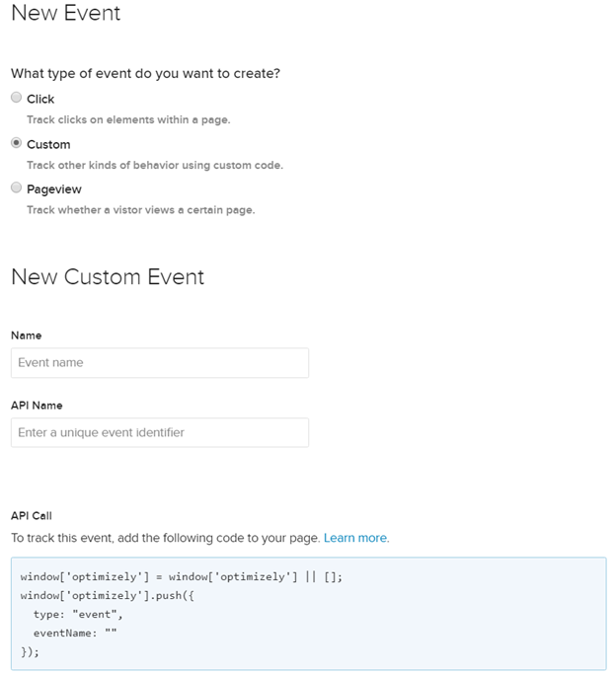616x674 pixels.
Task: Click 'Track other kinds of behavior' description
Action: [x=155, y=165]
